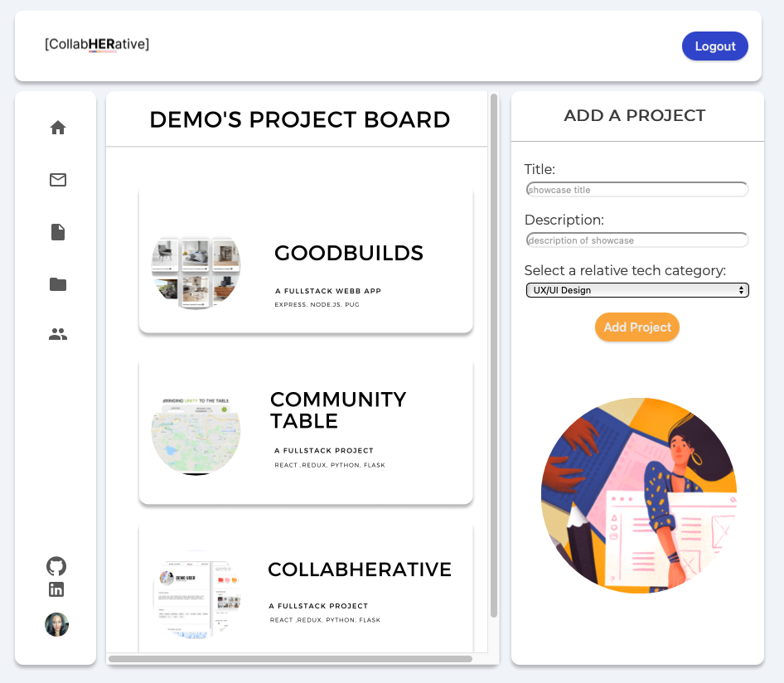784x683 pixels.
Task: Open the profile avatar photo in the sidebar
Action: click(56, 624)
